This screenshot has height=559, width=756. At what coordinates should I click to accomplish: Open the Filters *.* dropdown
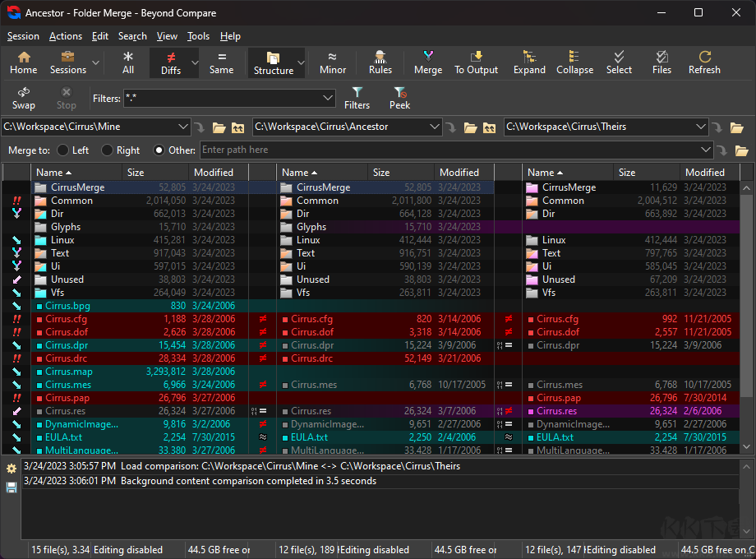[327, 99]
